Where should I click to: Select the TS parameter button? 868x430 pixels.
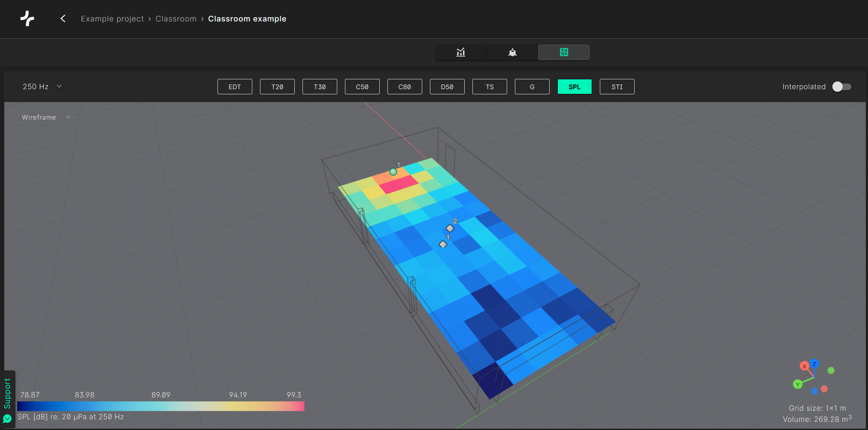point(490,87)
